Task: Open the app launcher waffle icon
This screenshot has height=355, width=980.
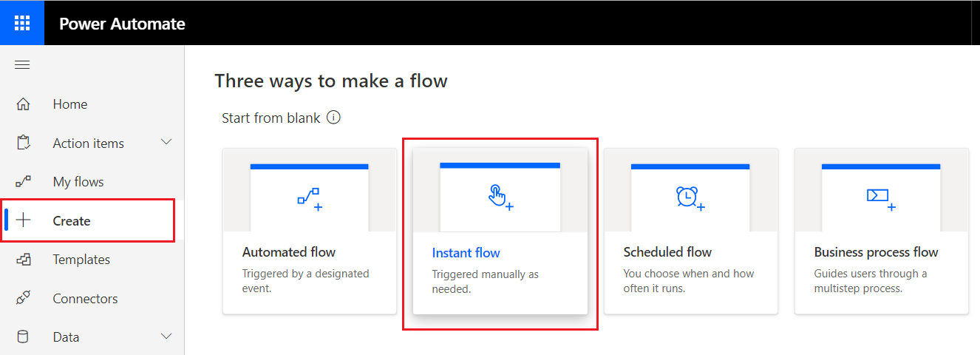Action: 22,23
